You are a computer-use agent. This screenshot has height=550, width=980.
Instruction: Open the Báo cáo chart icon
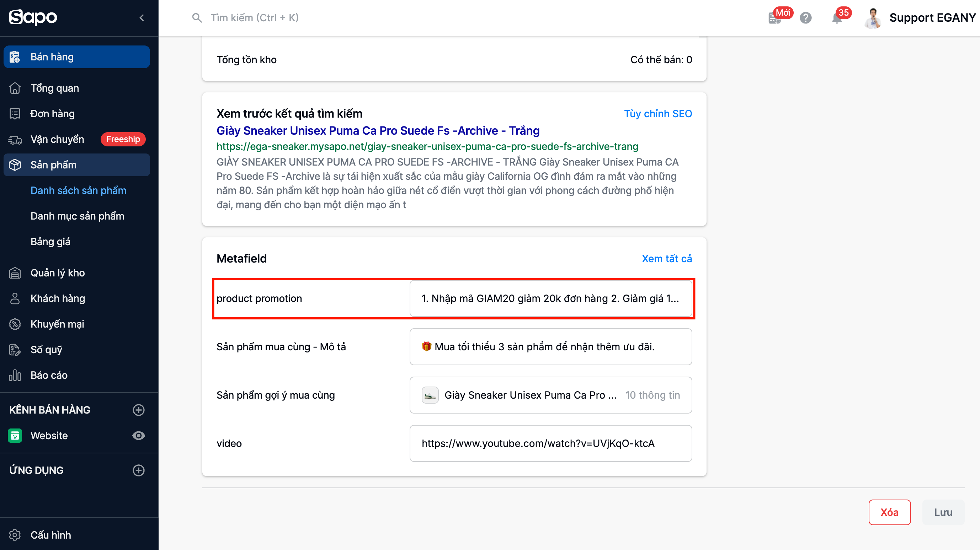click(15, 376)
